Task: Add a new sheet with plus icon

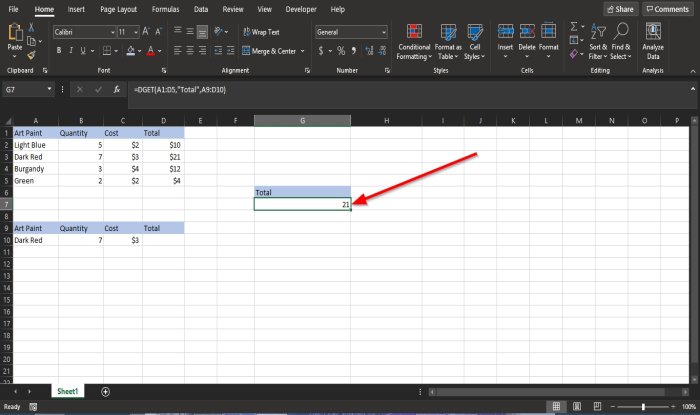Action: click(x=105, y=391)
